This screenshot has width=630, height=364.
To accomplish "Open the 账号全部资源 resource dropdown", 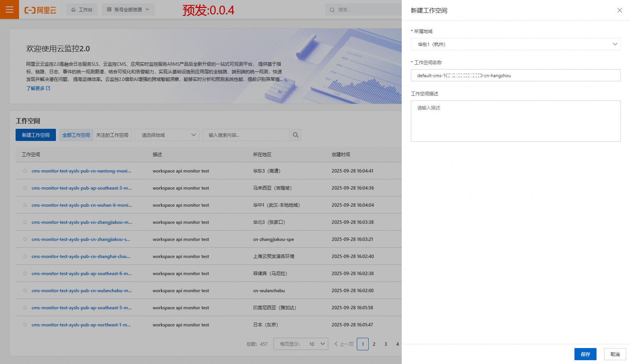I will [x=128, y=9].
